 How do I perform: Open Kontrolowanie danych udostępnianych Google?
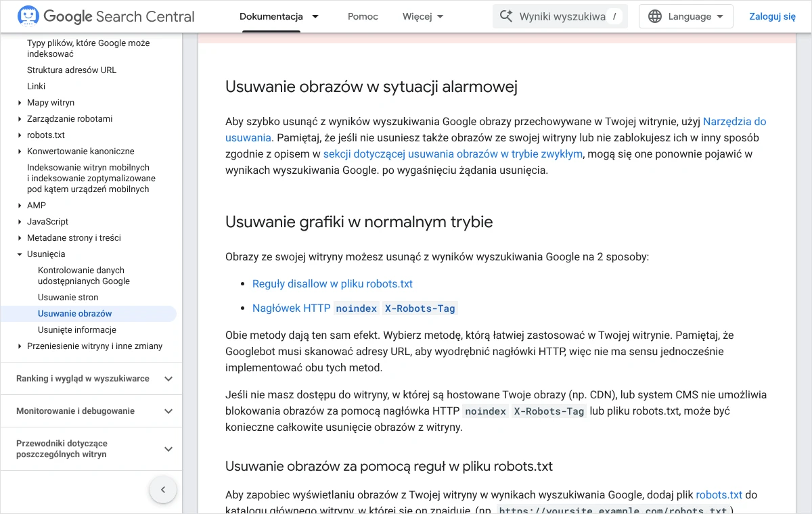(84, 276)
